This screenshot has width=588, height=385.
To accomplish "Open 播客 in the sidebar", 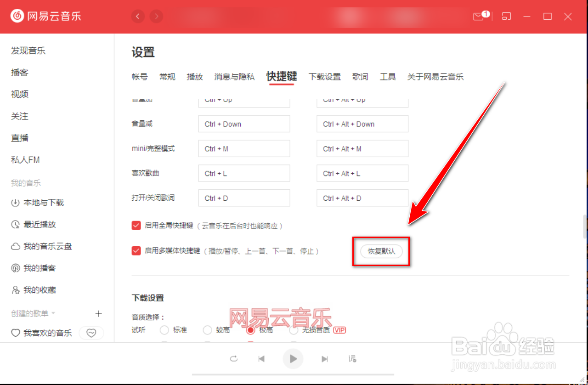I will (20, 73).
